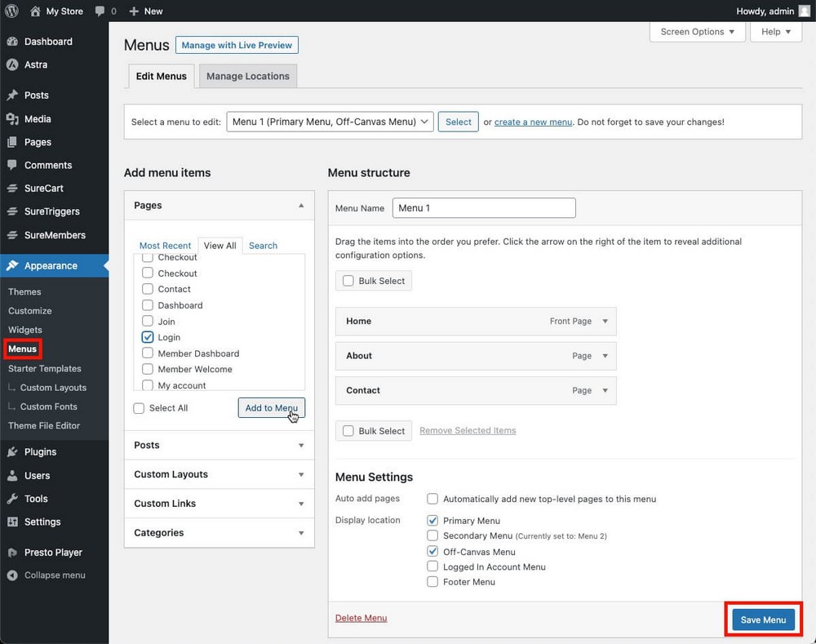The height and width of the screenshot is (644, 816).
Task: Check Logged In Account Menu location
Action: pyautogui.click(x=432, y=566)
